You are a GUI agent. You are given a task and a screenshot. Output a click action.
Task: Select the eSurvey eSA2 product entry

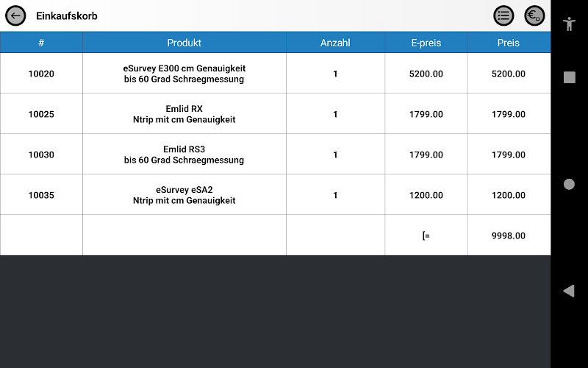(184, 195)
